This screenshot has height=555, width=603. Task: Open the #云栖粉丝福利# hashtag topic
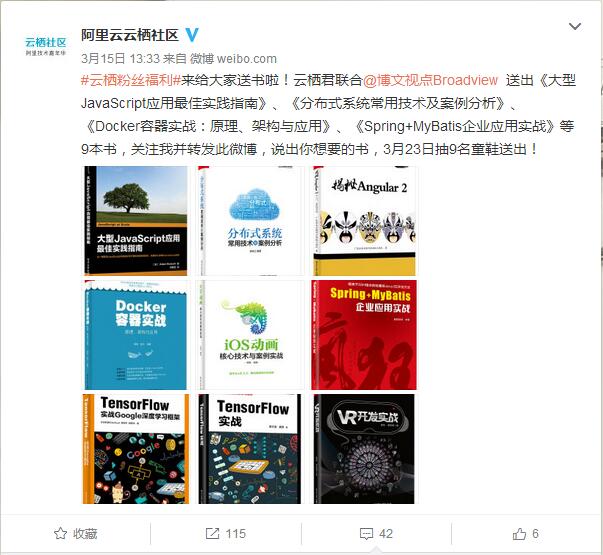131,80
